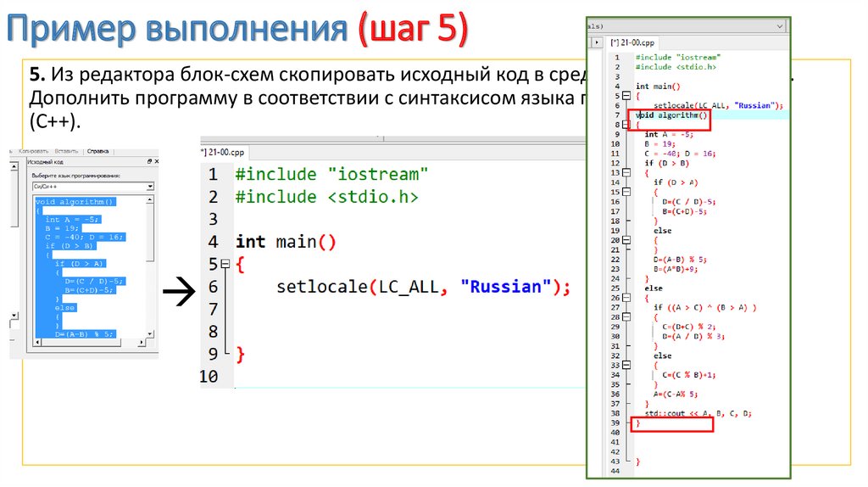868x487 pixels.
Task: Collapse fold marker at line 13 in right editor
Action: coord(626,173)
